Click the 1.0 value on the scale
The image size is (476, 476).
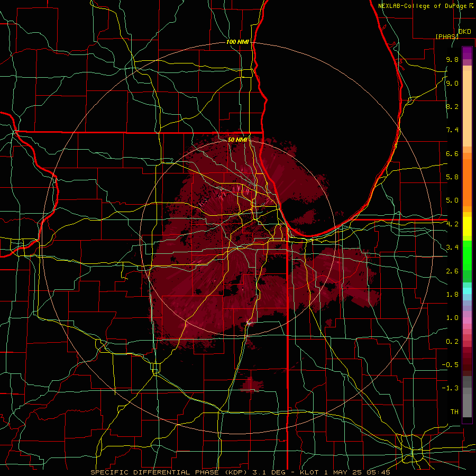click(452, 318)
